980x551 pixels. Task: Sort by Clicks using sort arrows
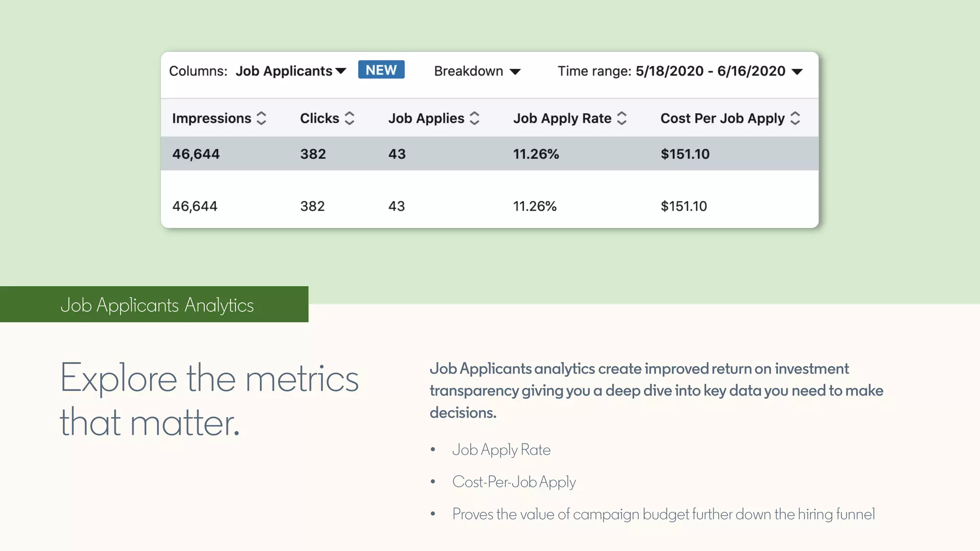(350, 118)
